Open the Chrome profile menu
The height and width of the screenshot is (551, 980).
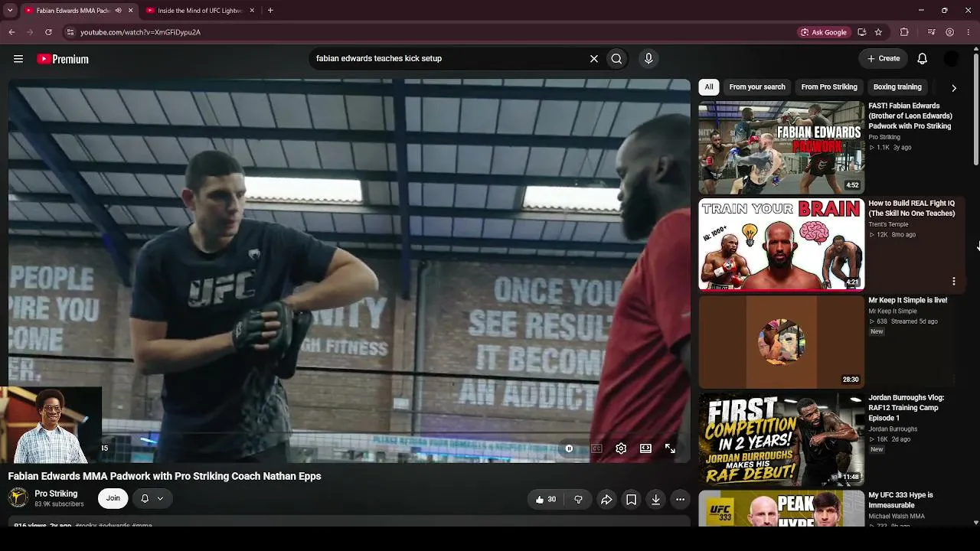coord(950,32)
